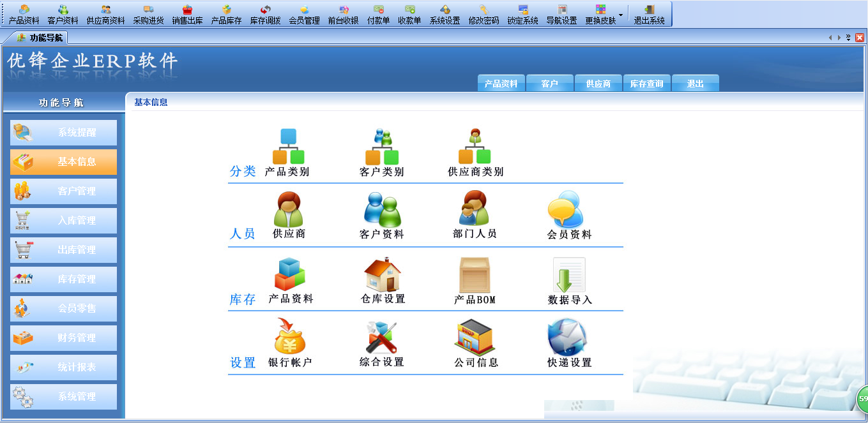Click 锁定系统 in the toolbar

coord(522,14)
